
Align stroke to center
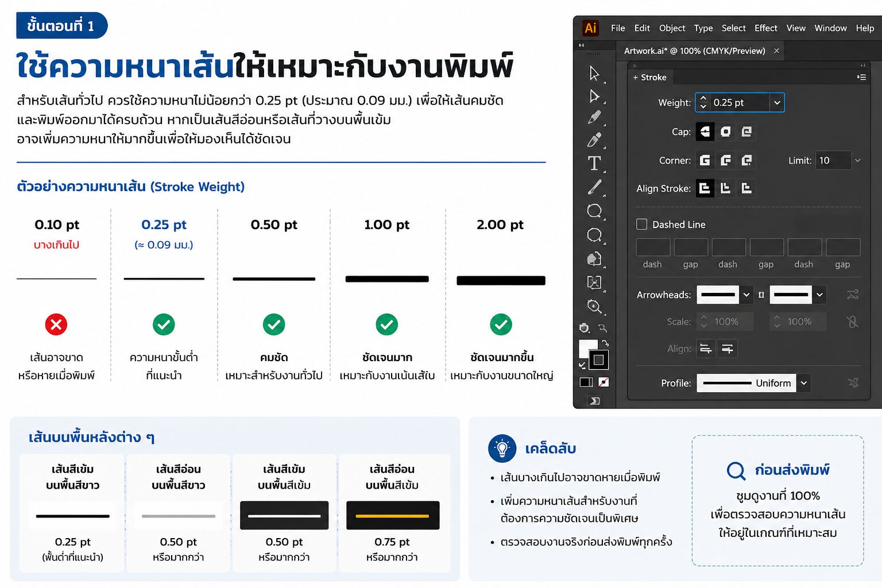tap(705, 188)
